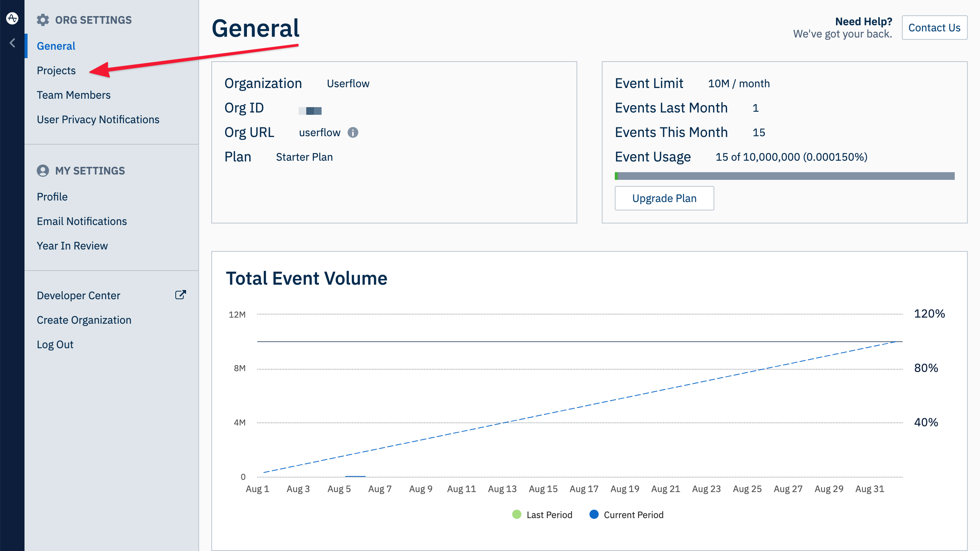View Year In Review
Image resolution: width=980 pixels, height=551 pixels.
72,246
